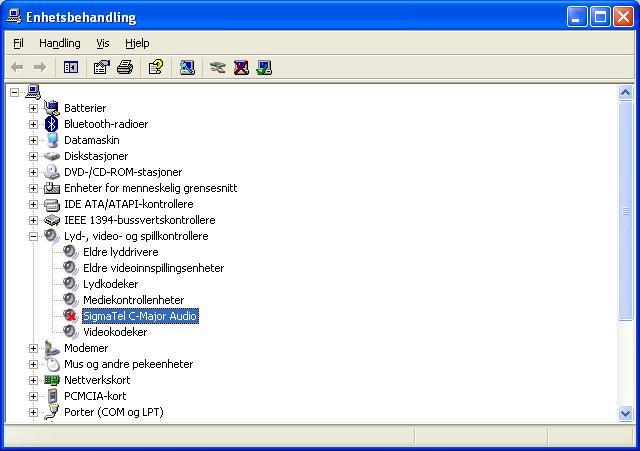640x451 pixels.
Task: Expand the Modemer node
Action: point(33,348)
